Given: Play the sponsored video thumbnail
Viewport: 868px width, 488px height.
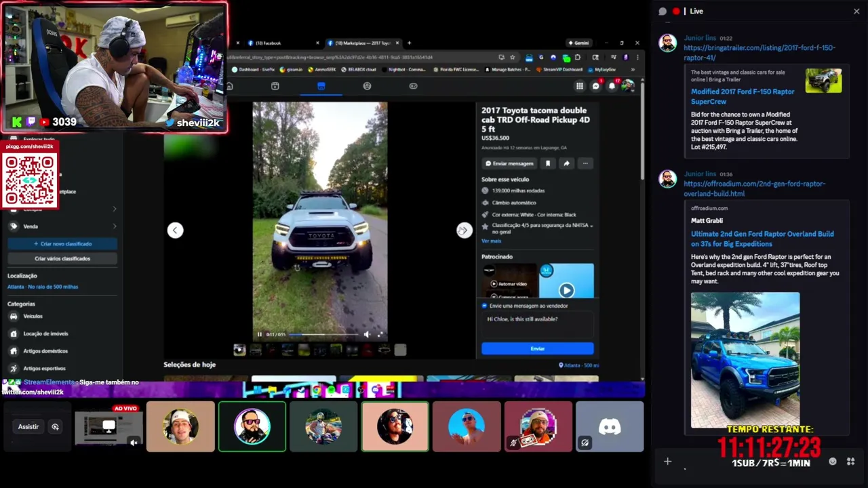Looking at the screenshot, I should point(566,290).
